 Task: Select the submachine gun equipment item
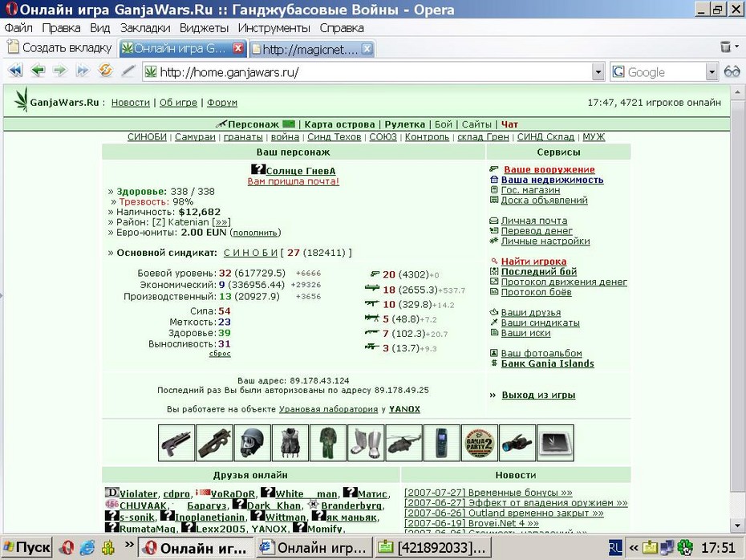pos(214,443)
